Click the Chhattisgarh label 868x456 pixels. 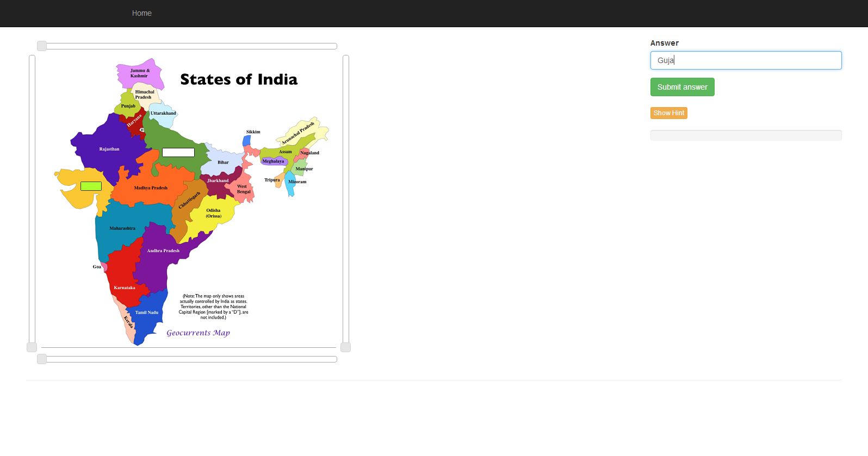(x=189, y=200)
